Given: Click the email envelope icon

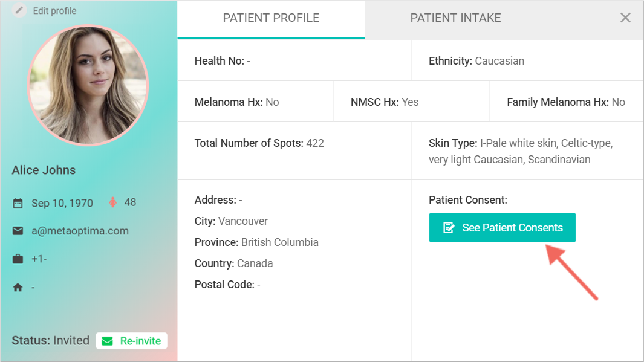Looking at the screenshot, I should pyautogui.click(x=18, y=231).
